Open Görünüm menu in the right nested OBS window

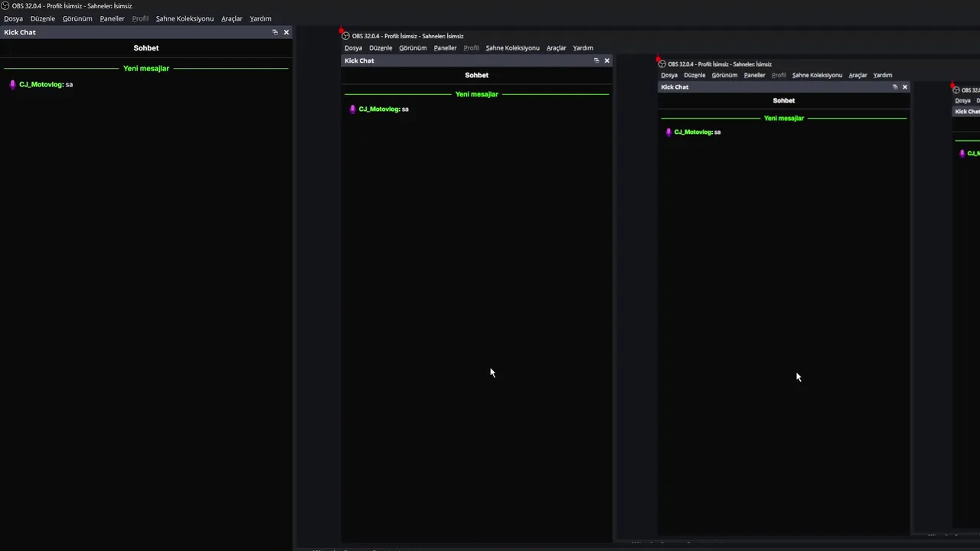(x=724, y=75)
